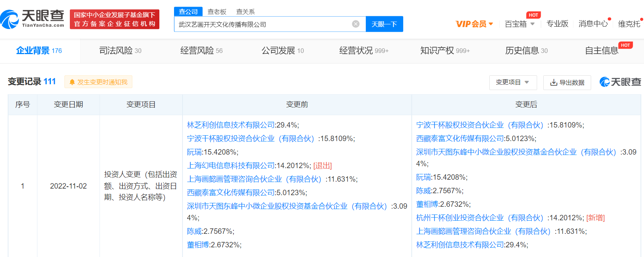Open the 经营状况 tab

click(364, 51)
